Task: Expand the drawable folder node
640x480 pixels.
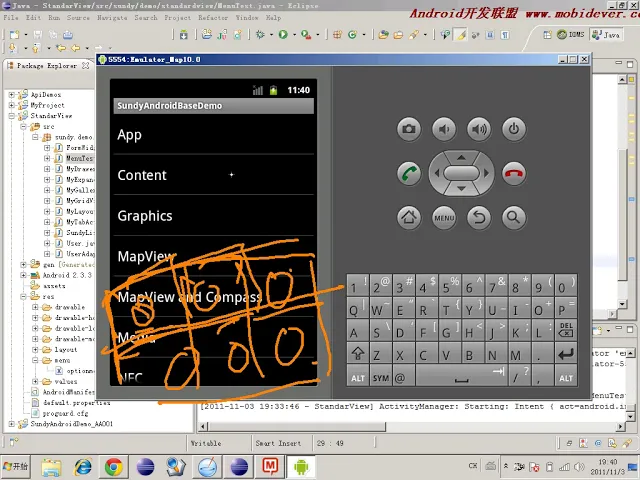Action: [36, 307]
